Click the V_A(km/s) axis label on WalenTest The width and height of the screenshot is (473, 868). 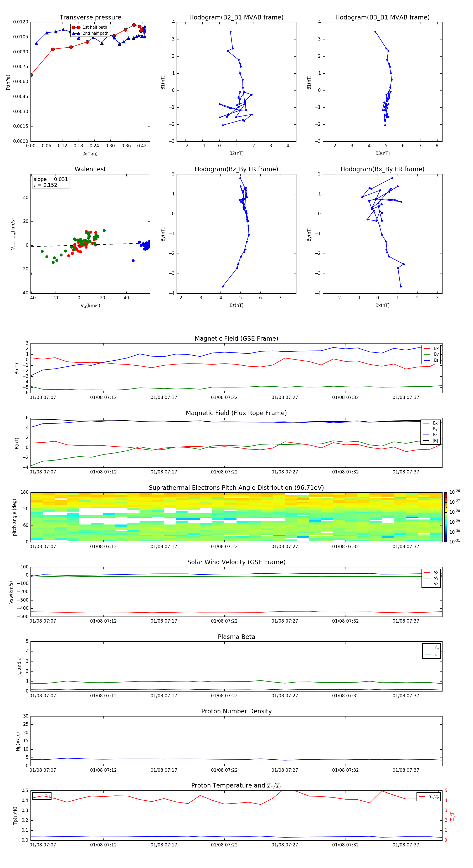(90, 306)
